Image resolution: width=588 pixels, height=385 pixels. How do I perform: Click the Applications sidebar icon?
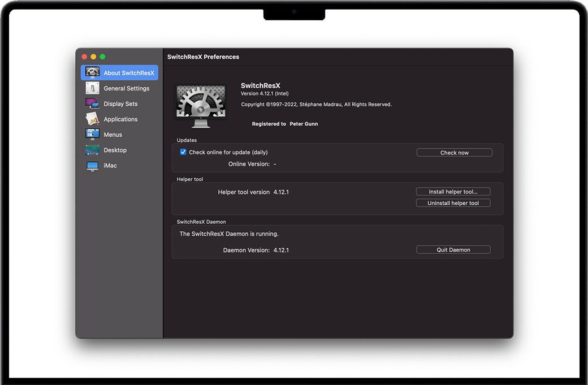coord(92,119)
